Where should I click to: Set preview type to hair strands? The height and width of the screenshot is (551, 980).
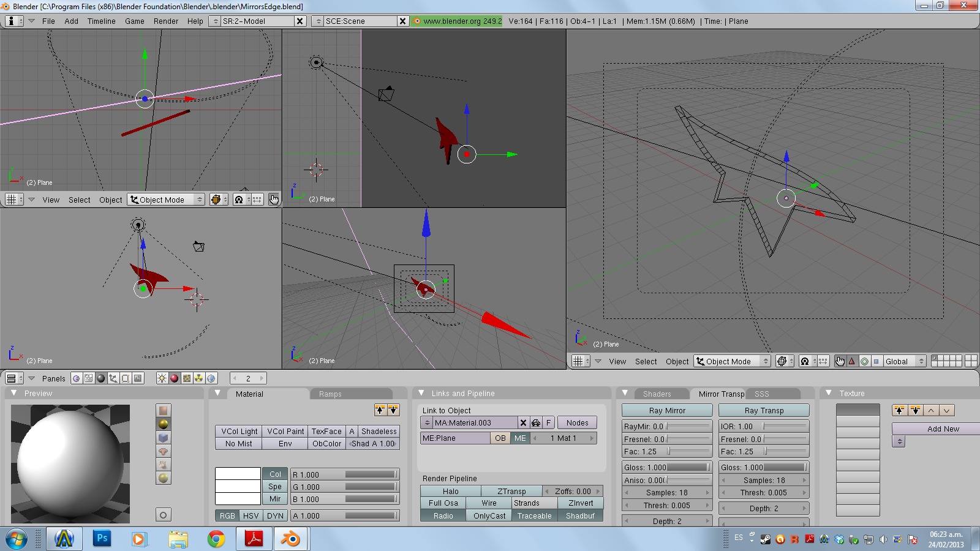pyautogui.click(x=164, y=465)
